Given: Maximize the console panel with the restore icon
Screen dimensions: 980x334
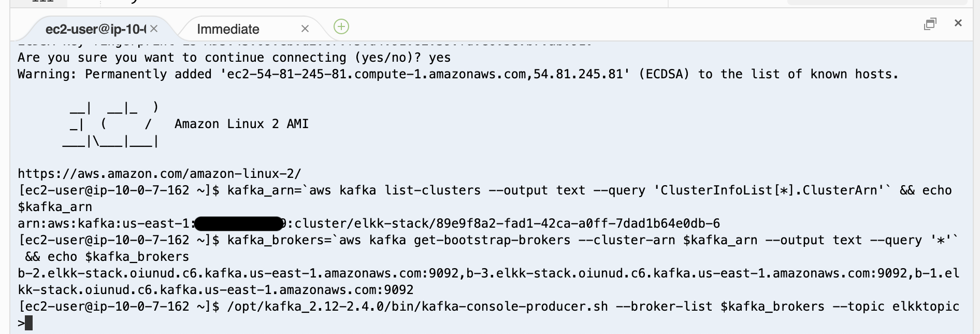Looking at the screenshot, I should coord(930,24).
